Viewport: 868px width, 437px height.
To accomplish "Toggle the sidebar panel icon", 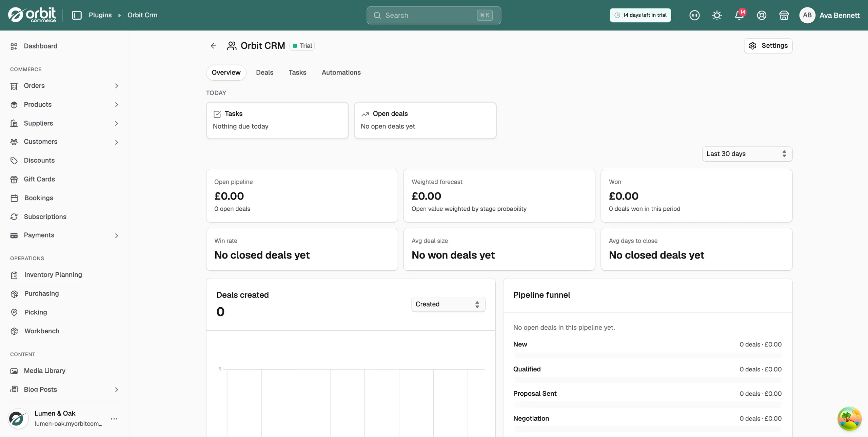I will point(77,15).
